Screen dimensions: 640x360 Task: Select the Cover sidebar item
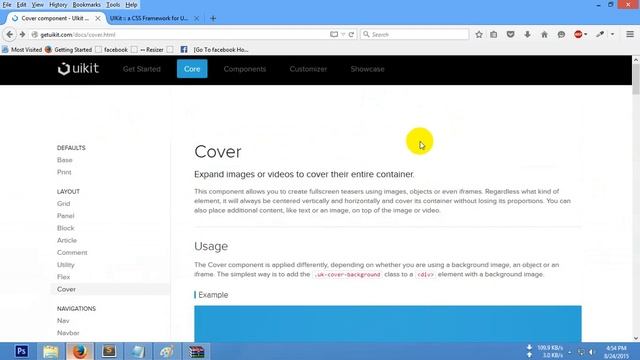coord(110,289)
